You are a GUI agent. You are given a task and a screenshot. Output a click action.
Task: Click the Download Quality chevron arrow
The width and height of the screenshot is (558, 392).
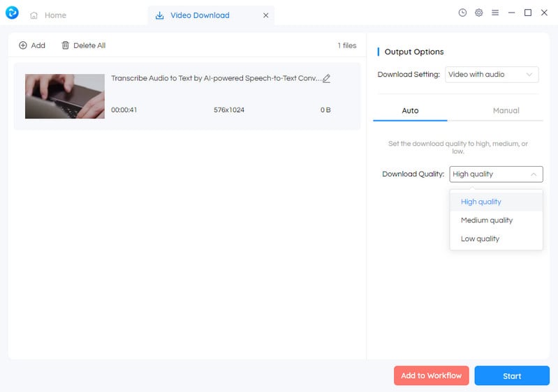pyautogui.click(x=534, y=174)
